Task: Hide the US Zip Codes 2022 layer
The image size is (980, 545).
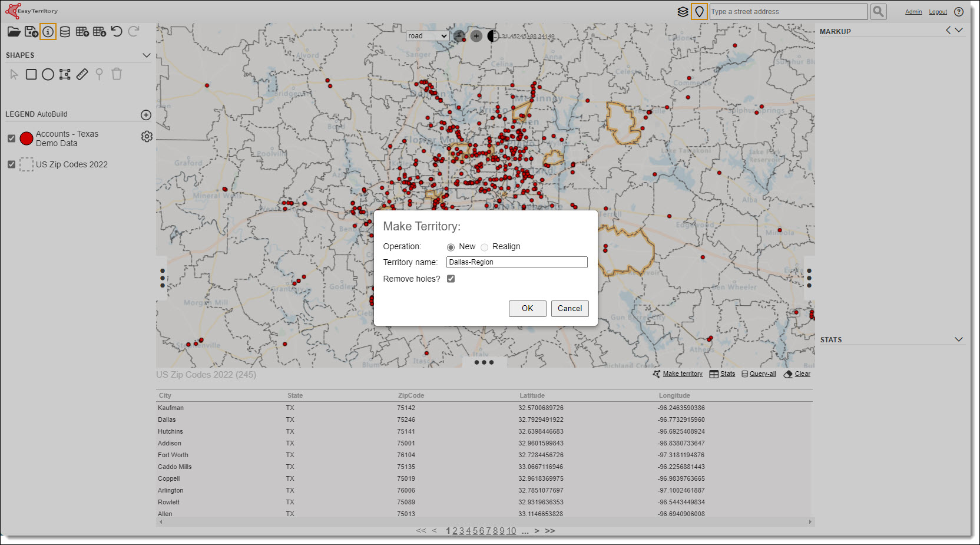Action: (11, 164)
